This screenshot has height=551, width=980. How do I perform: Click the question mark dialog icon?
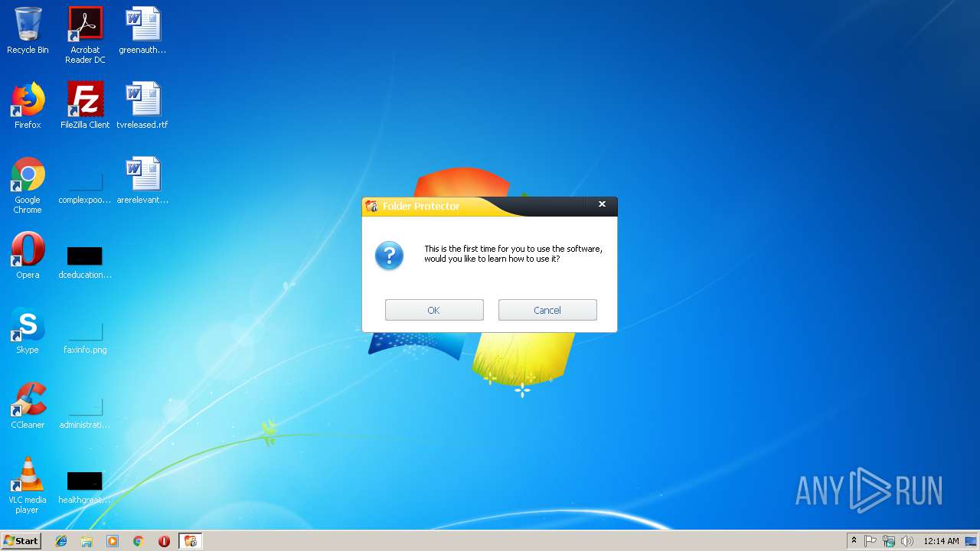pos(389,256)
